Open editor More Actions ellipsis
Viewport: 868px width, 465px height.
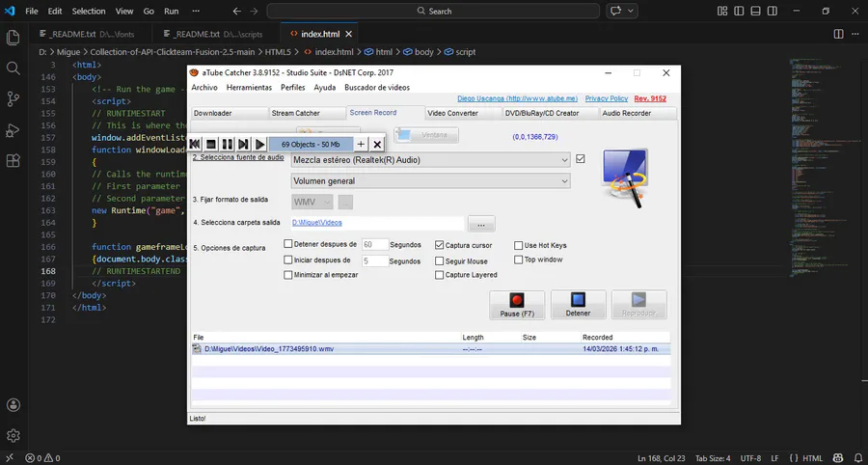(x=854, y=34)
